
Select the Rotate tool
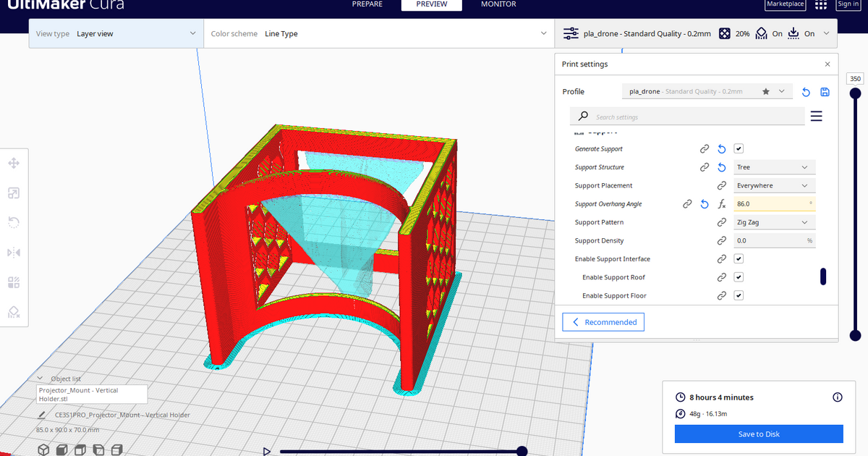pyautogui.click(x=13, y=222)
